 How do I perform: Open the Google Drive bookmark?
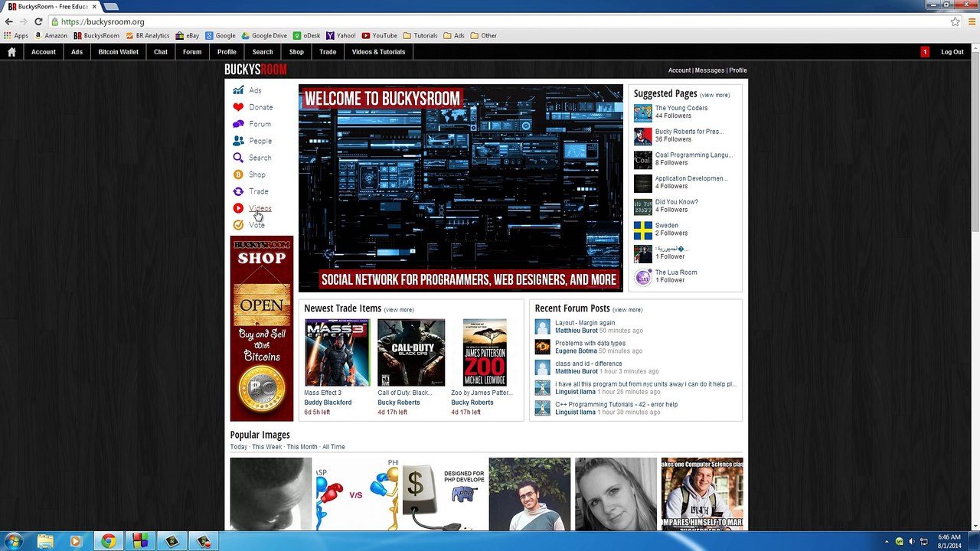coord(264,35)
